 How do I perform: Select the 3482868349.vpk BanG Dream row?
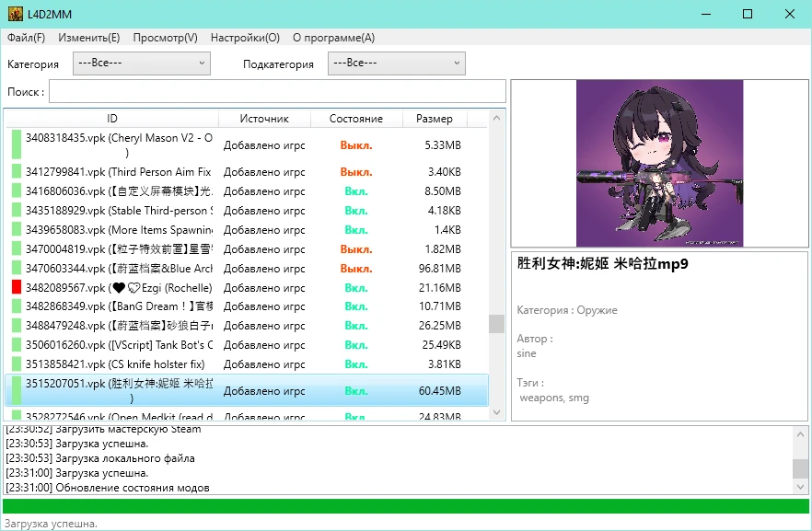coord(247,306)
